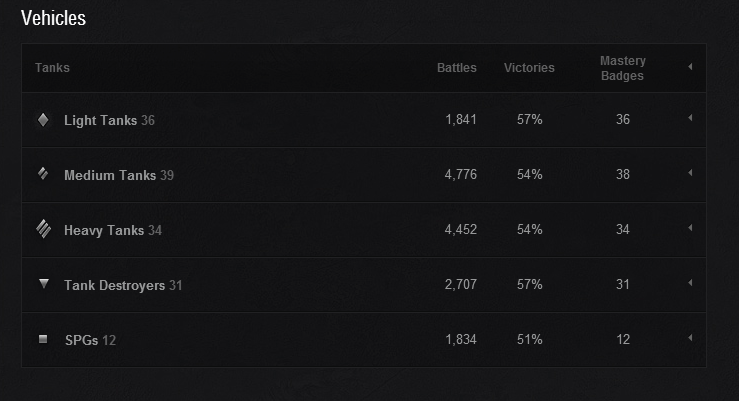The height and width of the screenshot is (401, 739).
Task: Open the Light Tanks 36 row
Action: tap(109, 120)
